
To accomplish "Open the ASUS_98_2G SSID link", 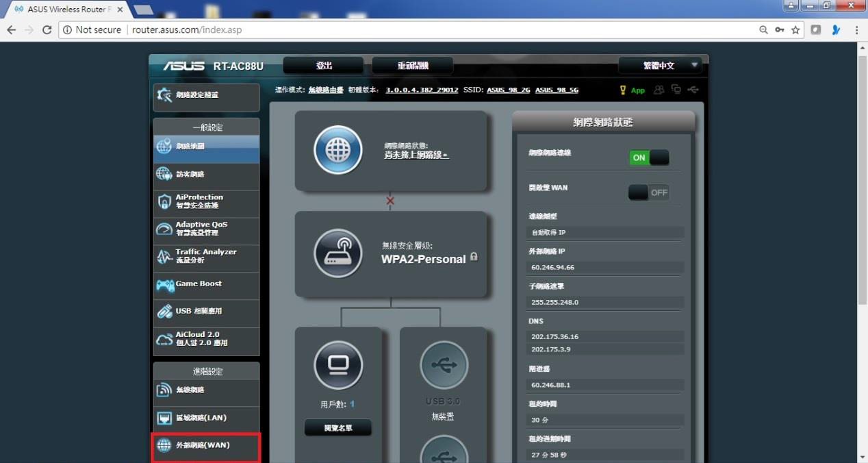I will 509,90.
